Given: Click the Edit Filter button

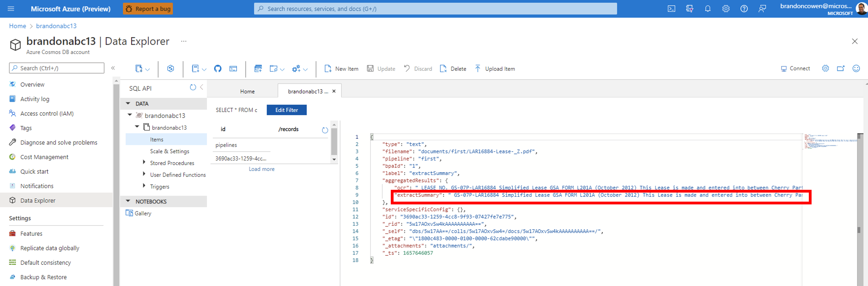Looking at the screenshot, I should click(286, 110).
